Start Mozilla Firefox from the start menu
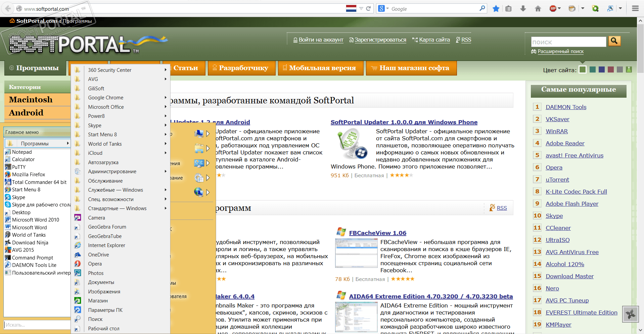 pyautogui.click(x=29, y=175)
